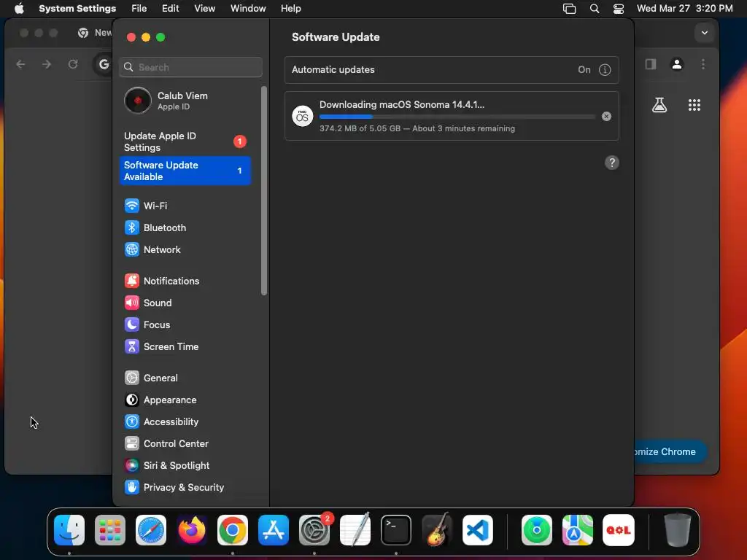Click the Automatic updates row
This screenshot has height=560, width=747.
(452, 70)
